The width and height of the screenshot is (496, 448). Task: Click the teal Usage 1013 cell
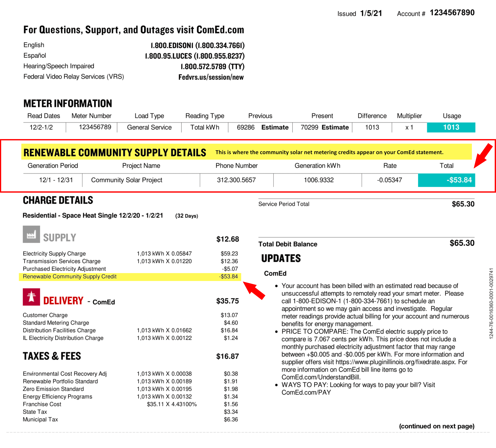pos(451,127)
